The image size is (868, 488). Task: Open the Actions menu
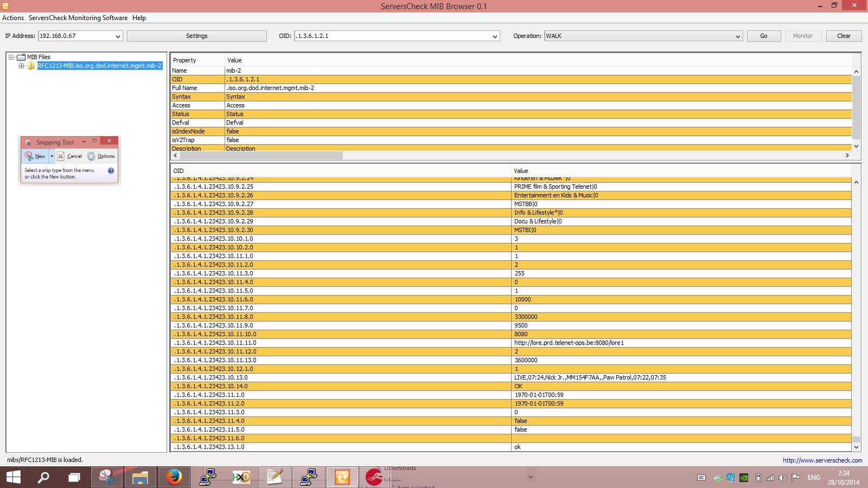click(13, 18)
